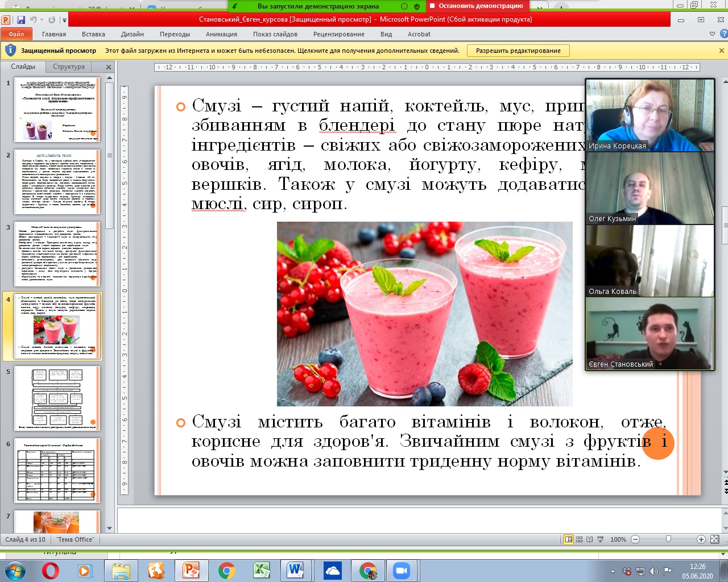The height and width of the screenshot is (582, 728).
Task: Click the zoom out minus button
Action: coord(635,539)
